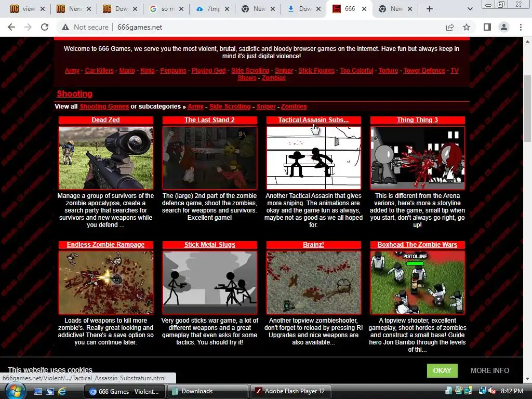
Task: Click the Not secure warning icon
Action: [65, 27]
